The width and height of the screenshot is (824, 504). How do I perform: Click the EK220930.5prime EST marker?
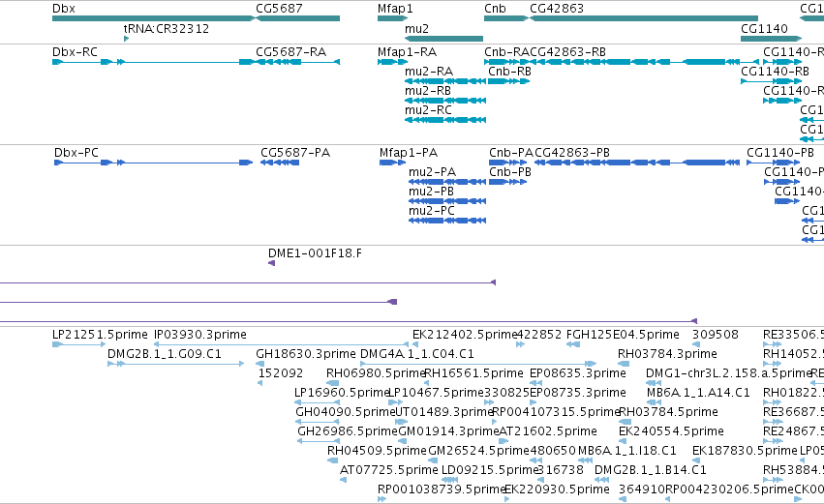506,499
